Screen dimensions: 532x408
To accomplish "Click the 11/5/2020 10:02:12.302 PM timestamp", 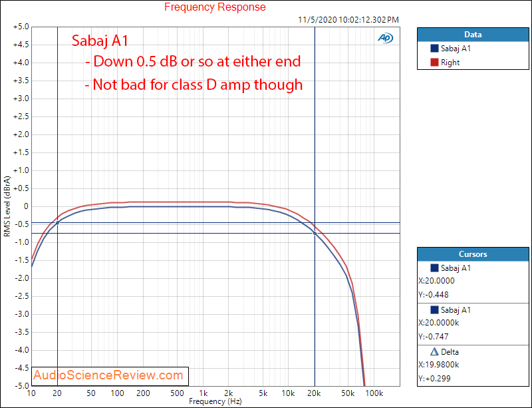I will point(348,20).
